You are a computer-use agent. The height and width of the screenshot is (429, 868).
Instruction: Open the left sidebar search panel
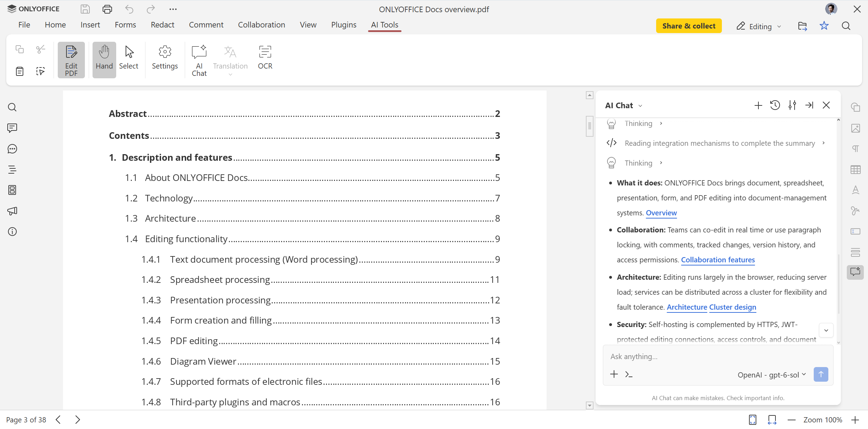coord(12,107)
